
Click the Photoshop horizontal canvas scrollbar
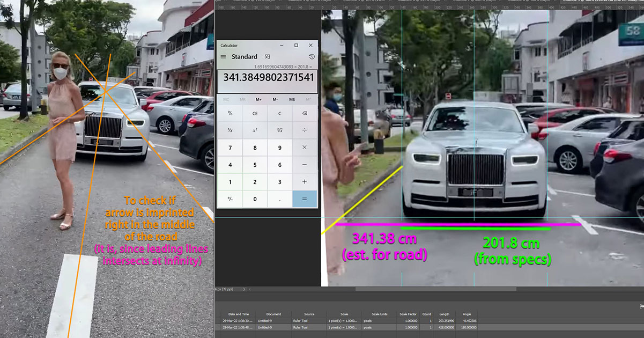point(435,289)
